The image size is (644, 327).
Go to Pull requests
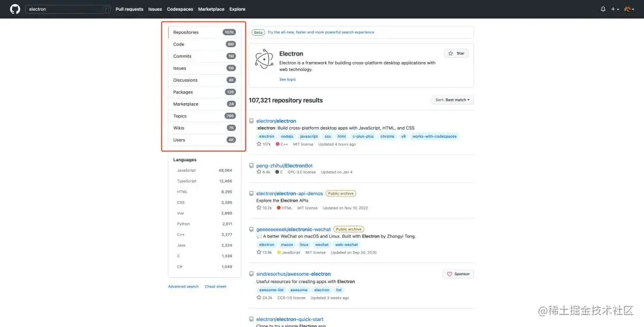129,9
